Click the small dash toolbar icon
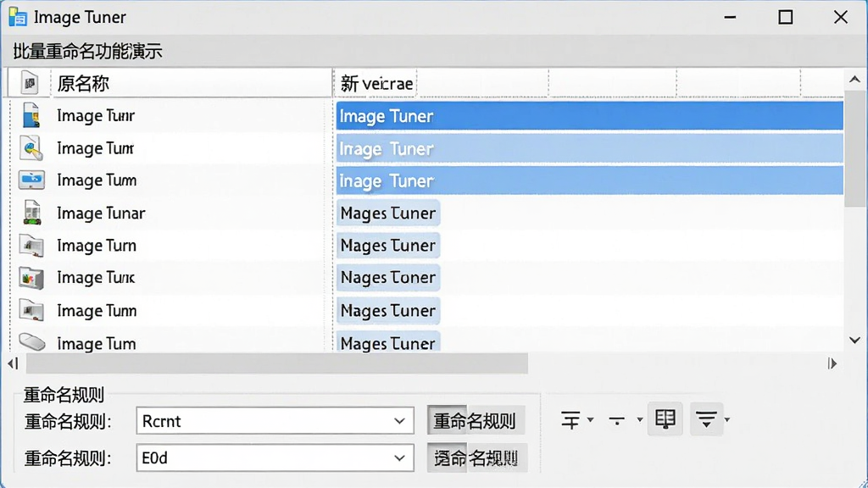 point(617,421)
